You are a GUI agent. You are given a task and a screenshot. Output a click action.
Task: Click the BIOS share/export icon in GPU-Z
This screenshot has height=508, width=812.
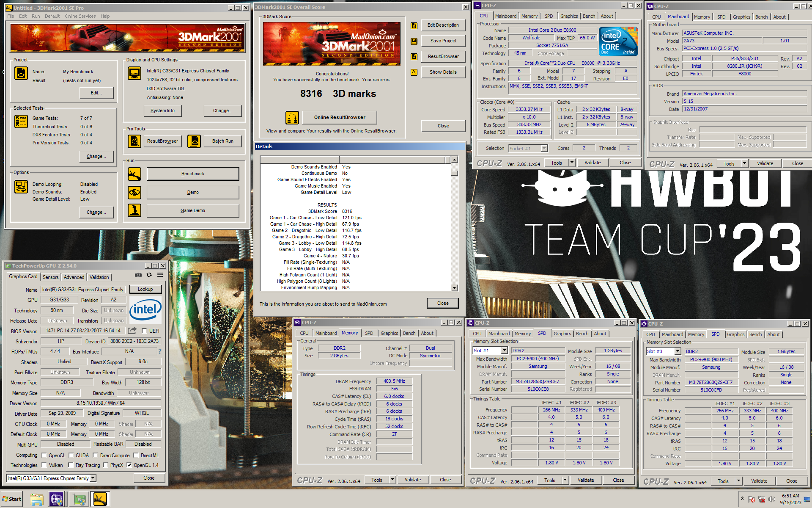[132, 331]
